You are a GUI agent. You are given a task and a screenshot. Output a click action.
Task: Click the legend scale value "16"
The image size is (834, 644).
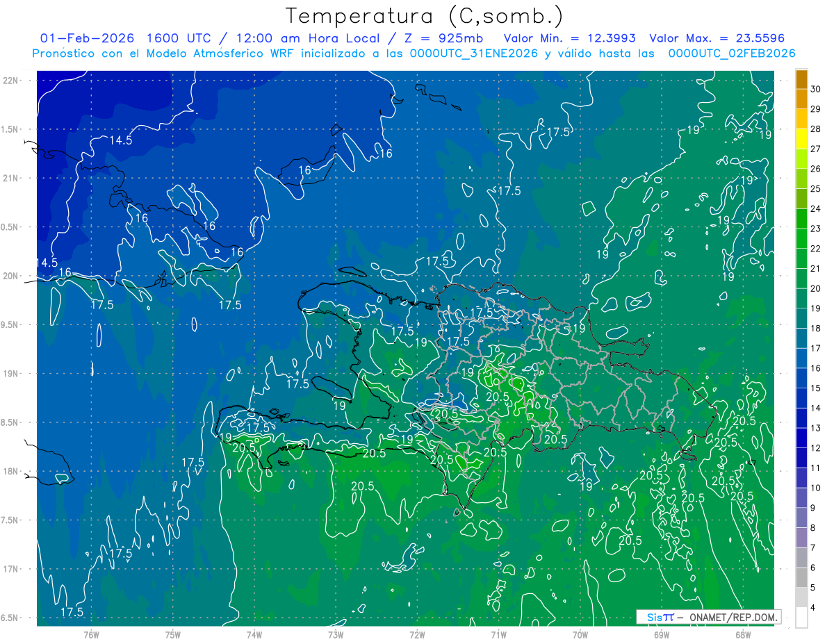pyautogui.click(x=816, y=368)
